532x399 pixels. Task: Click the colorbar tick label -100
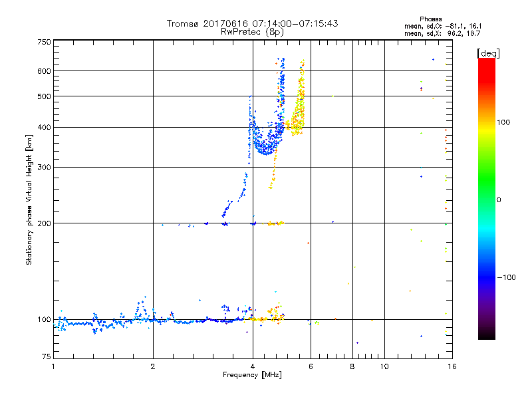click(505, 277)
